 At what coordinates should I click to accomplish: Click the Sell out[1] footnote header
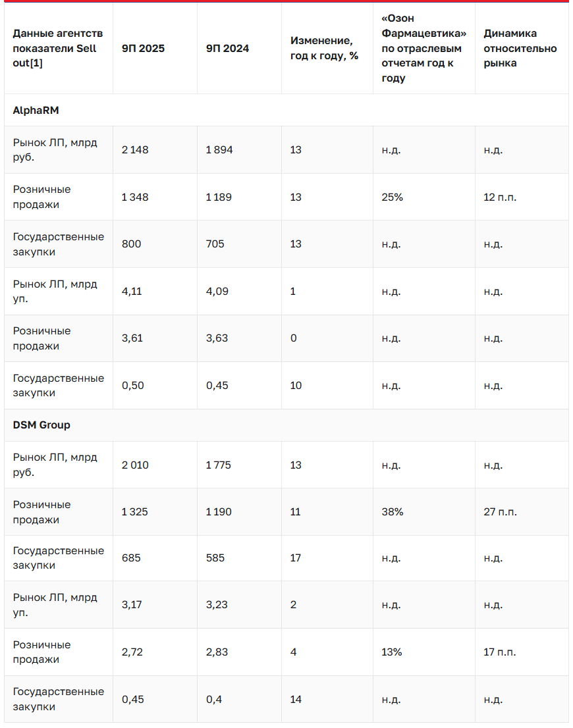pos(54,48)
